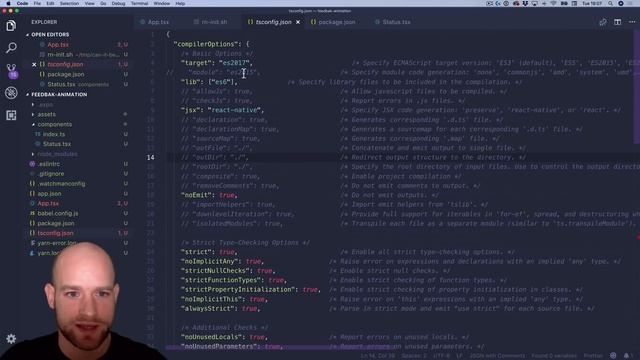Split the editor with the split icon

[618, 22]
